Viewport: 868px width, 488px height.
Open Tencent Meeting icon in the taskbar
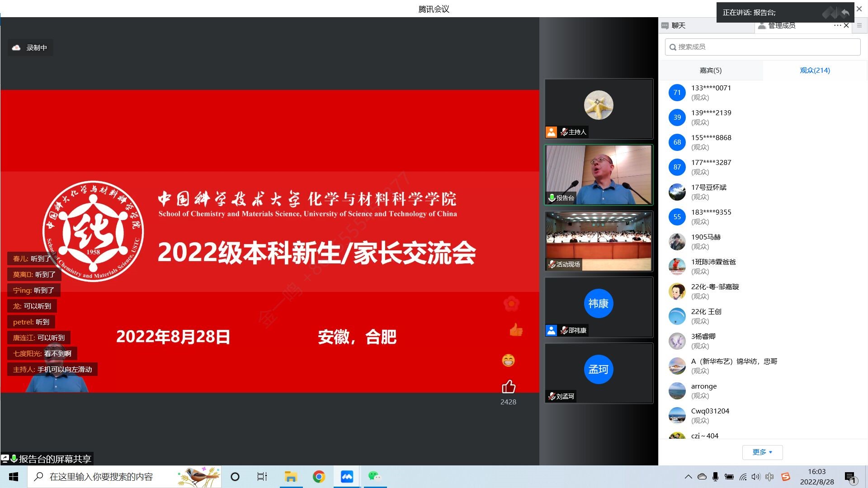(x=347, y=477)
